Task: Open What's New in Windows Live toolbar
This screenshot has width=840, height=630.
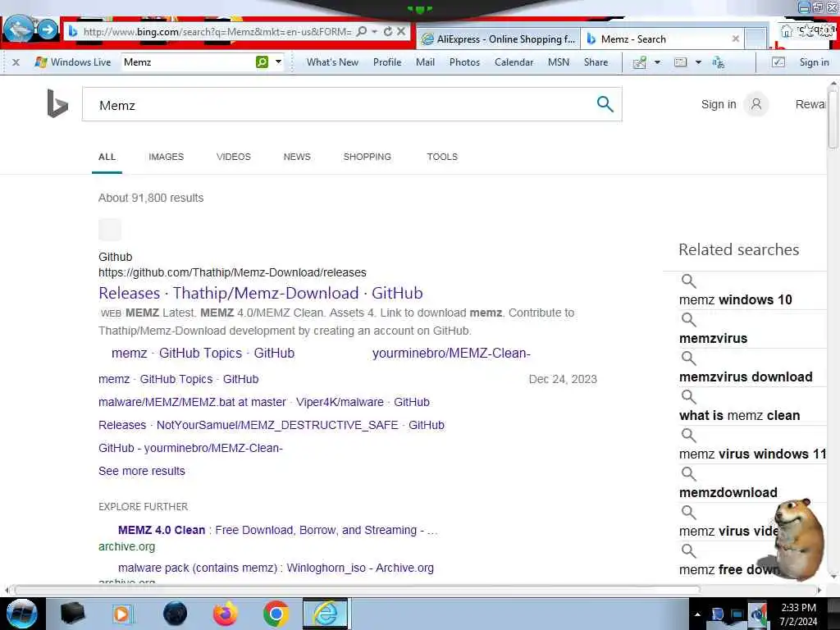Action: click(x=332, y=62)
